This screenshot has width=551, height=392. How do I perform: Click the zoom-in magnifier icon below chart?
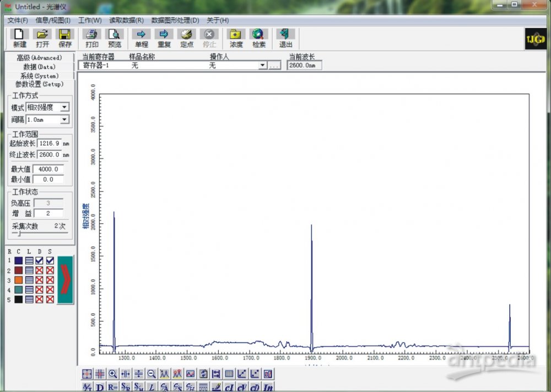click(x=113, y=373)
